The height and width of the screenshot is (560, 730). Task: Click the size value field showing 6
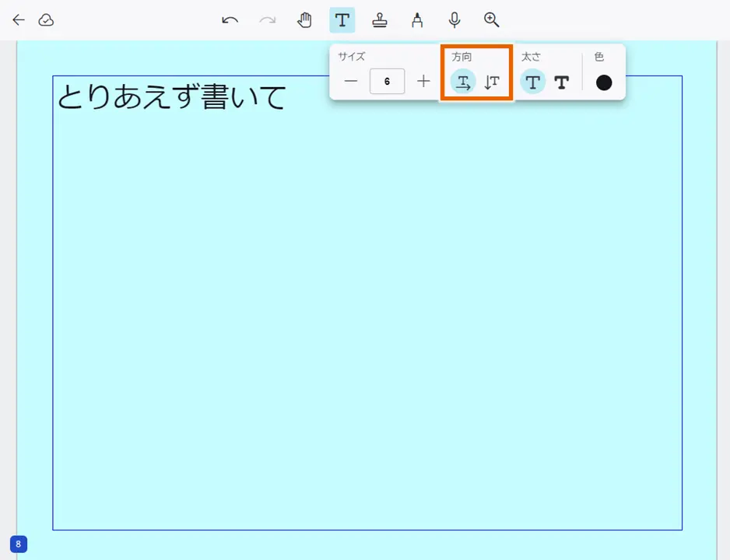coord(387,81)
